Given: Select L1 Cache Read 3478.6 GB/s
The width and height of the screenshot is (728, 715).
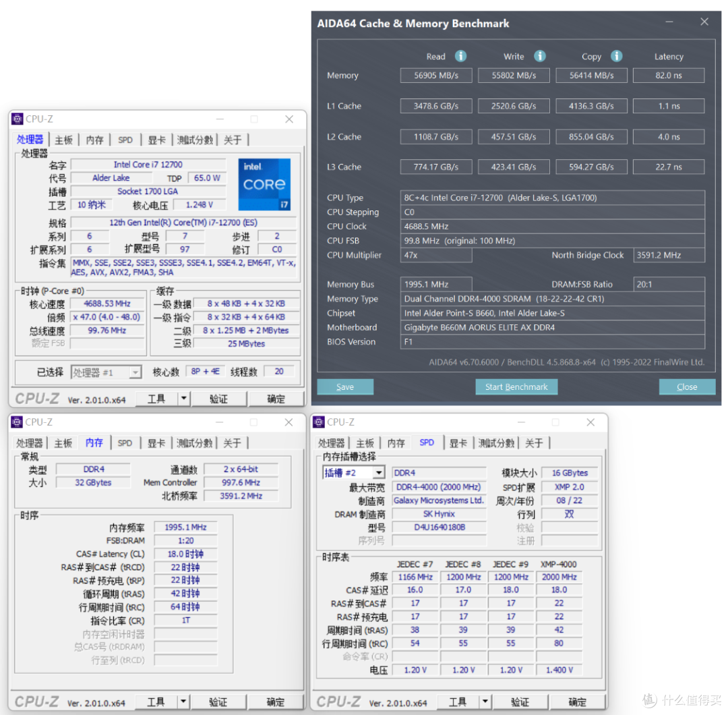Looking at the screenshot, I should [436, 106].
